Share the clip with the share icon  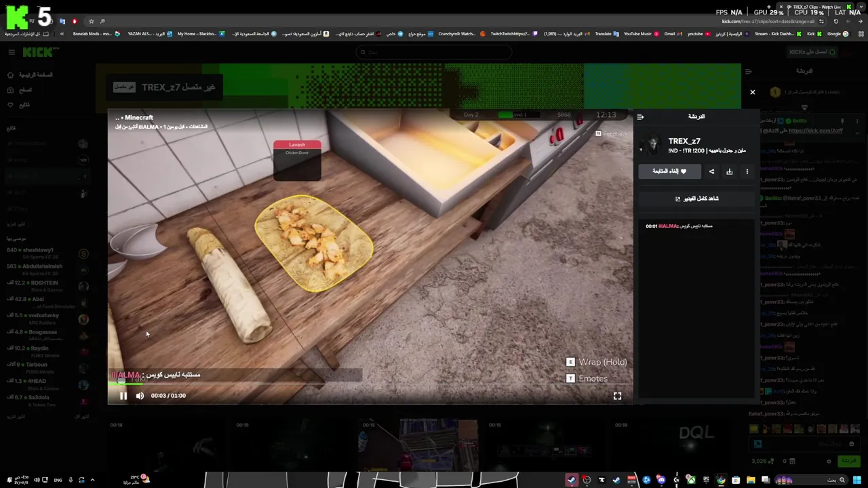(711, 171)
